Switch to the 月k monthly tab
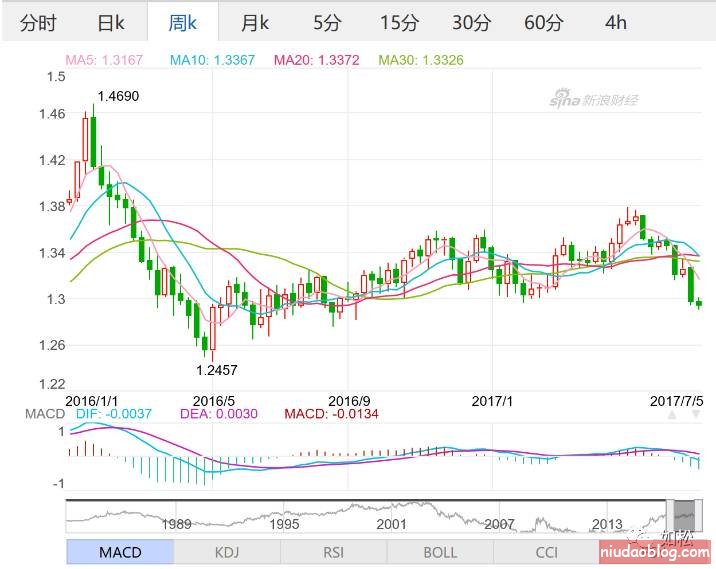Screen dimensions: 716x569 pos(255,22)
